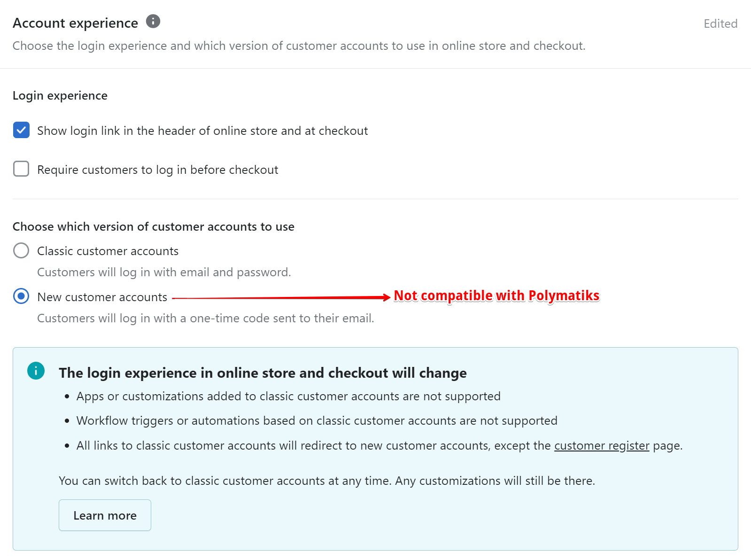Select Classic customer accounts option
This screenshot has height=560, width=751.
[x=21, y=250]
